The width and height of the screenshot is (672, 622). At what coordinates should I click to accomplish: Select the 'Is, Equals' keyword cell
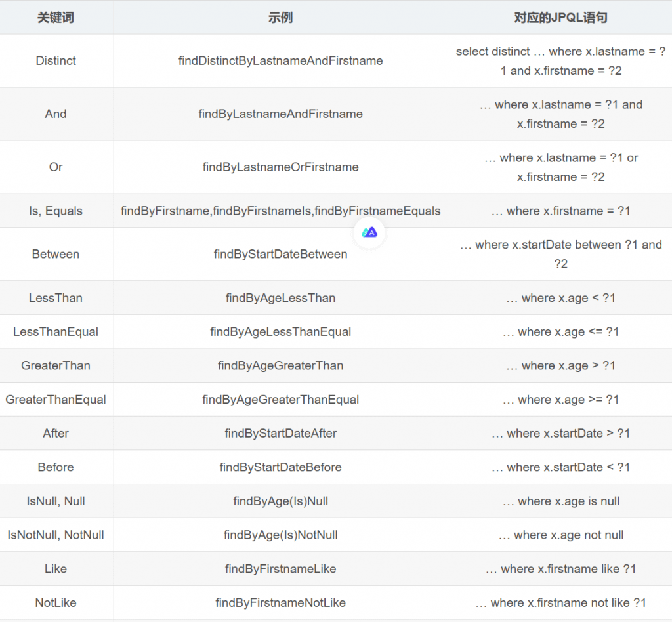56,211
